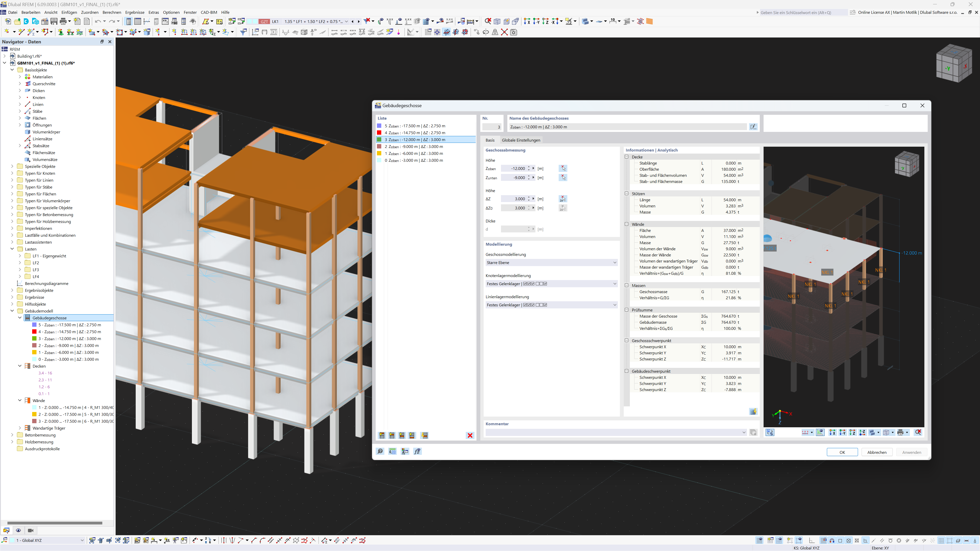This screenshot has height=551, width=980.
Task: Delete selected storey with the red X icon
Action: tap(470, 435)
